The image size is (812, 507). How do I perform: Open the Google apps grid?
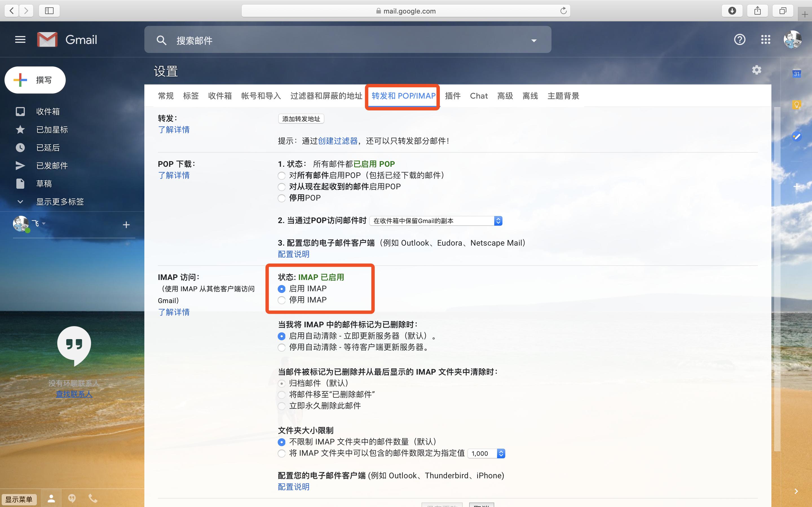[765, 39]
